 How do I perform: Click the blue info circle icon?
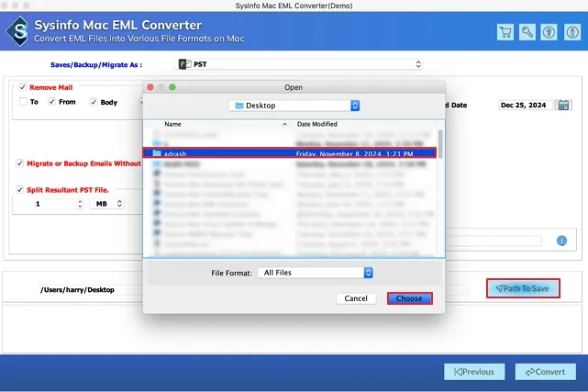tap(561, 241)
